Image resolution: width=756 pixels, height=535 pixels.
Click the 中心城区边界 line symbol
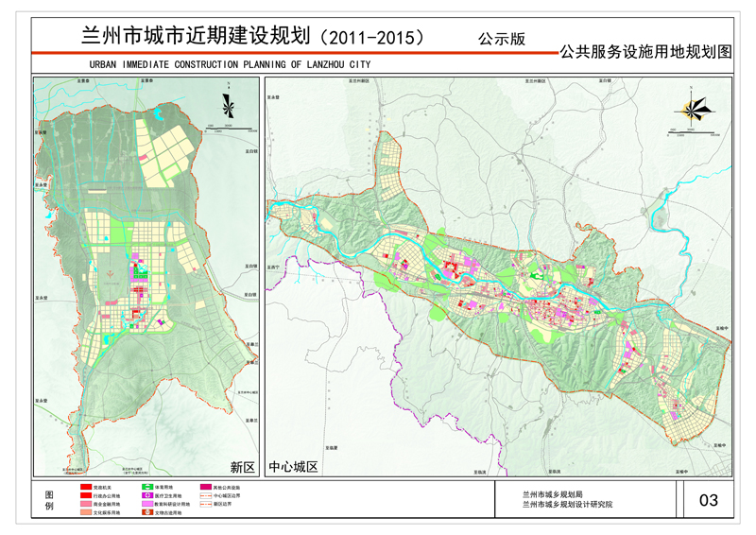(204, 496)
